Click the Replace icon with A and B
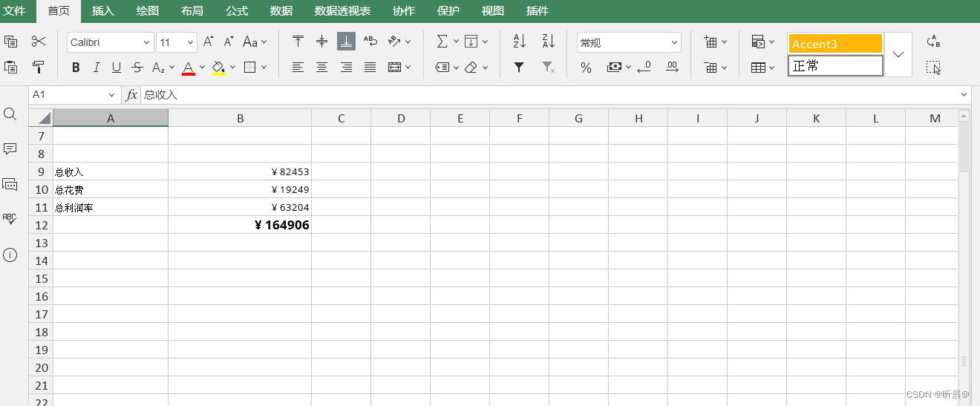The image size is (980, 406). [x=934, y=42]
